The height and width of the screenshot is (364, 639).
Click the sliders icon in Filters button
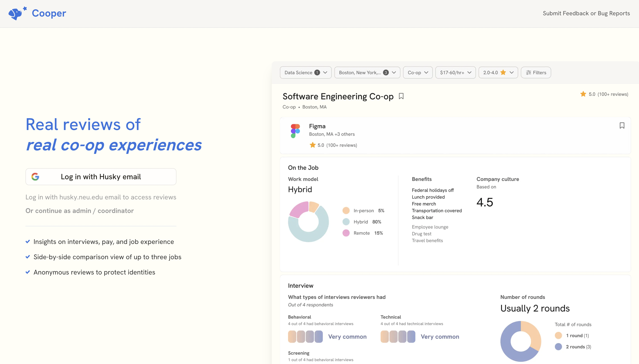pyautogui.click(x=528, y=73)
